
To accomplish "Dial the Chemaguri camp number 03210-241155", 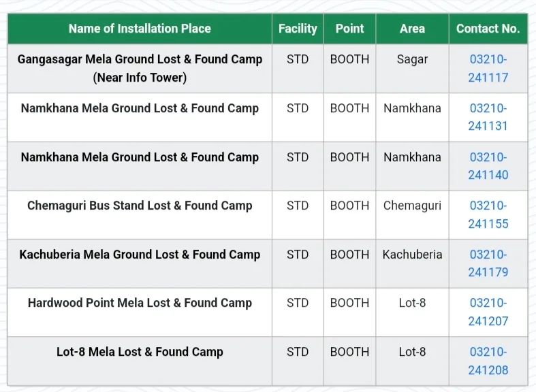I will (x=488, y=214).
